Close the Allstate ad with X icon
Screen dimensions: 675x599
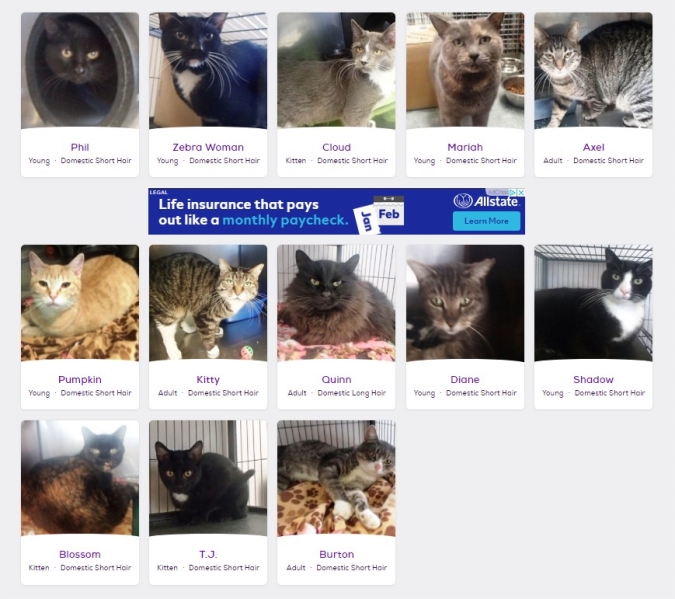coord(521,192)
